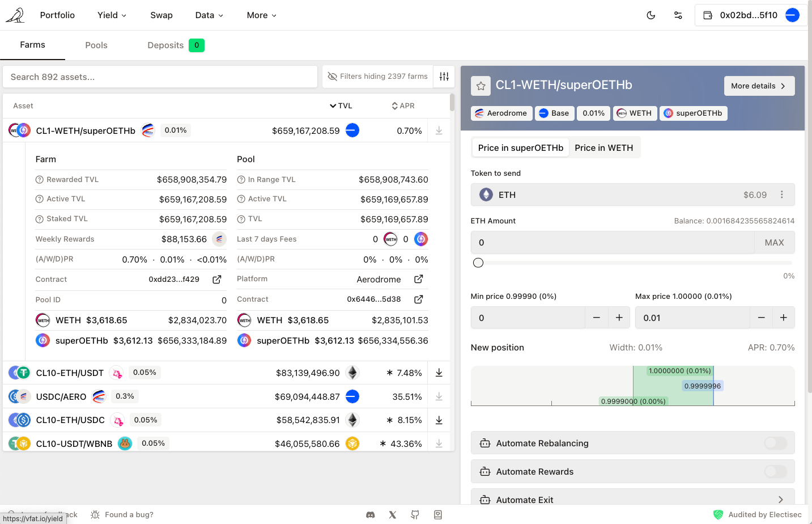Viewport: 812px width, 524px height.
Task: Open pool contract 0x6446...5d38 external link
Action: click(x=419, y=299)
